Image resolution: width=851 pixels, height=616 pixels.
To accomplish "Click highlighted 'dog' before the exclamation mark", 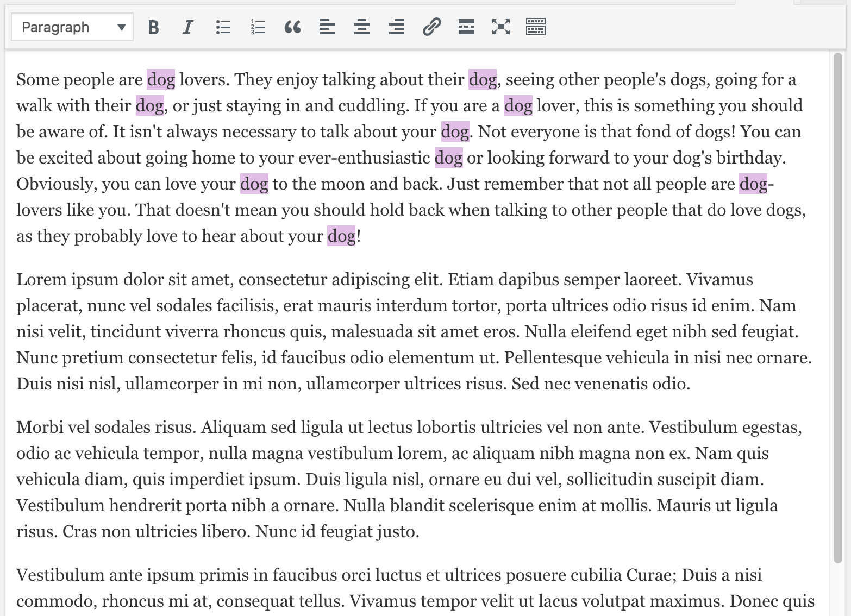I will tap(341, 236).
